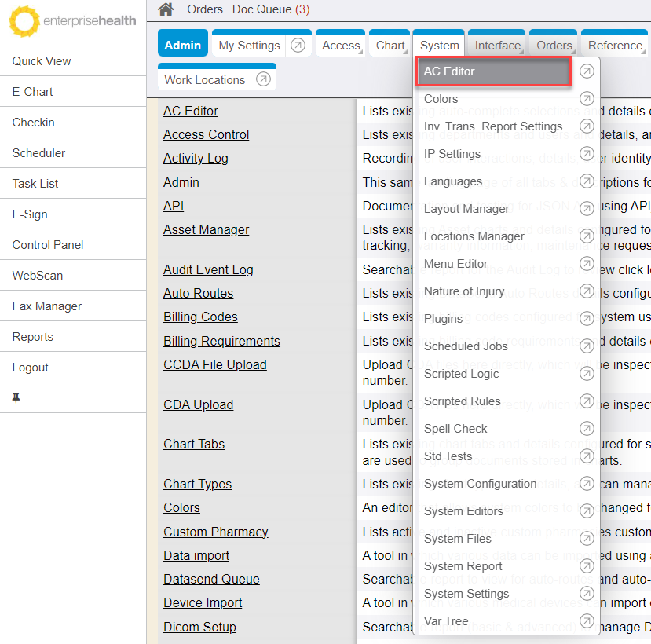Screen dimensions: 651x644
Task: Open My Settings in new window icon
Action: tap(298, 46)
